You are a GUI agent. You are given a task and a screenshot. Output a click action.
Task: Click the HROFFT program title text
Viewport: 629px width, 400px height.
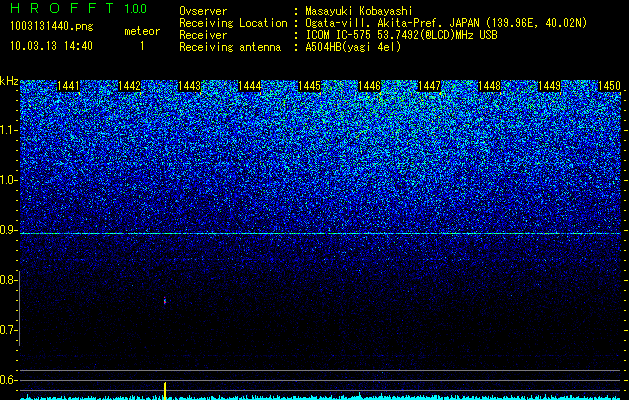tap(64, 8)
